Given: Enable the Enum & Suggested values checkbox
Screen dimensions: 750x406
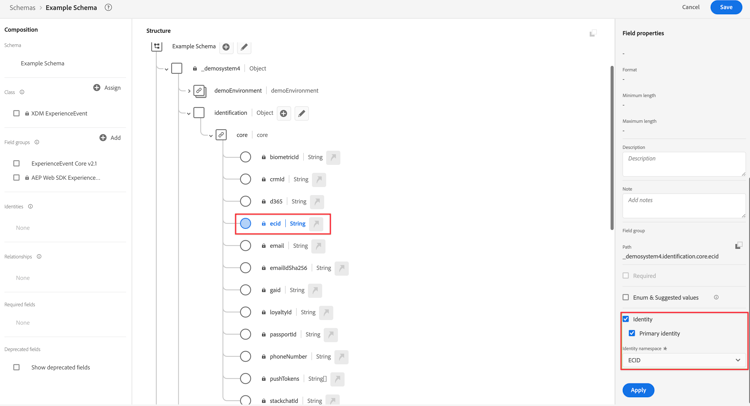Looking at the screenshot, I should [626, 297].
